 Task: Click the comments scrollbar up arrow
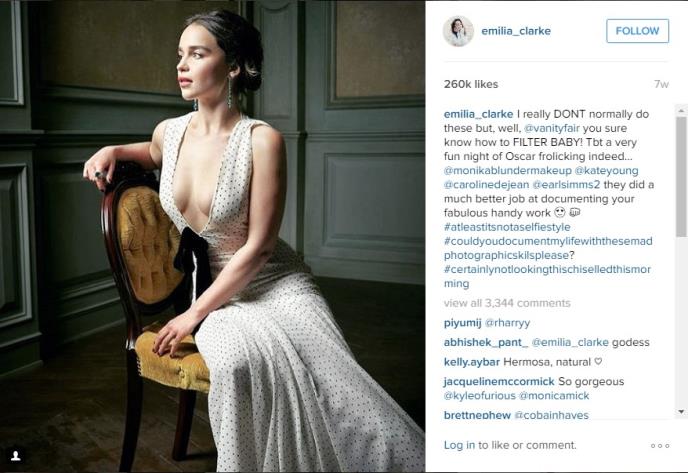681,109
